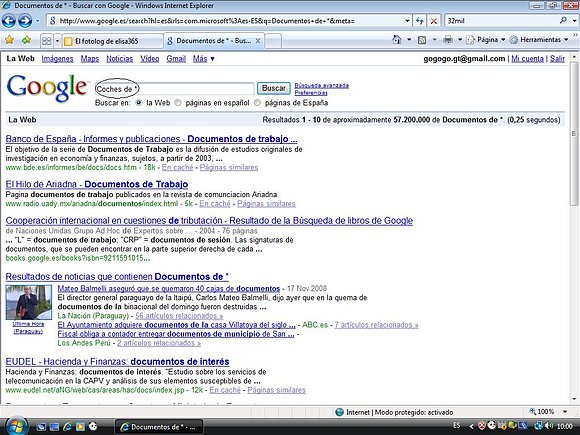Click the Favorites Center star icon
Image resolution: width=580 pixels, height=435 pixels.
(10, 40)
